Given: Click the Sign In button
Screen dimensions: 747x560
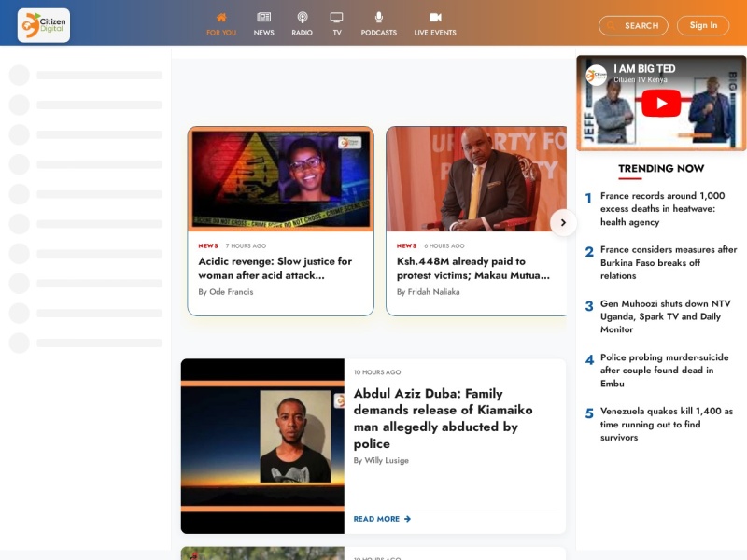Looking at the screenshot, I should click(703, 26).
